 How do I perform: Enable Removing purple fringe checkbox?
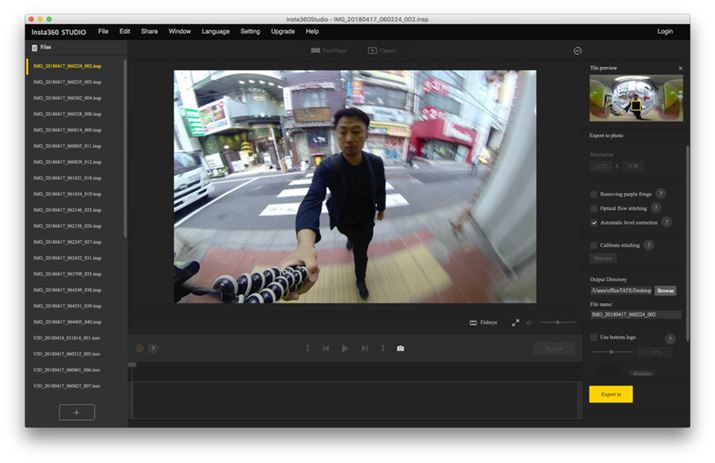594,194
